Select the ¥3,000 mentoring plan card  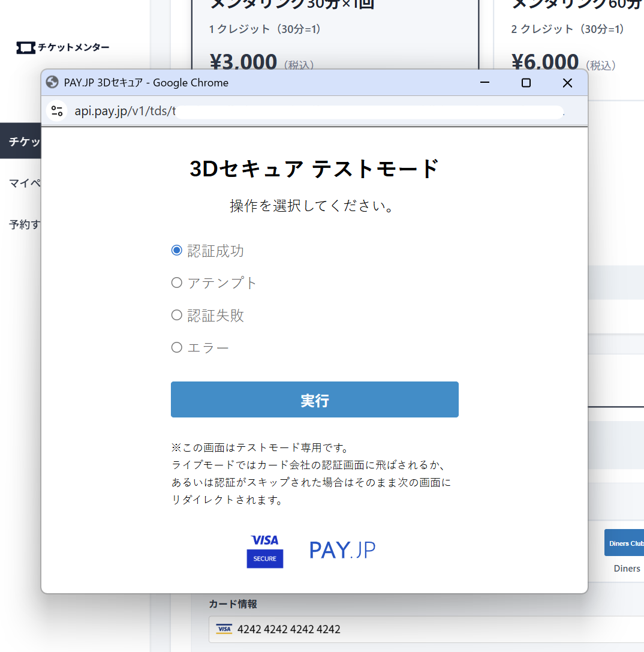tap(335, 35)
